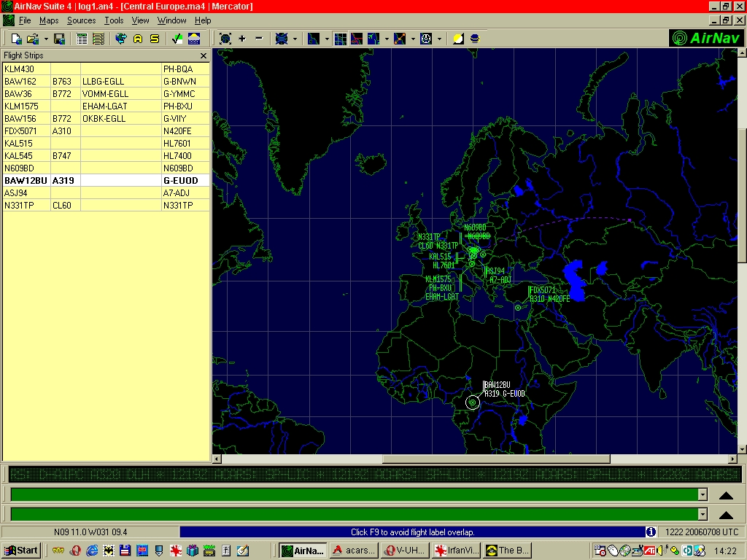The width and height of the screenshot is (747, 560).
Task: Click the HL7601 registration cell
Action: (186, 144)
